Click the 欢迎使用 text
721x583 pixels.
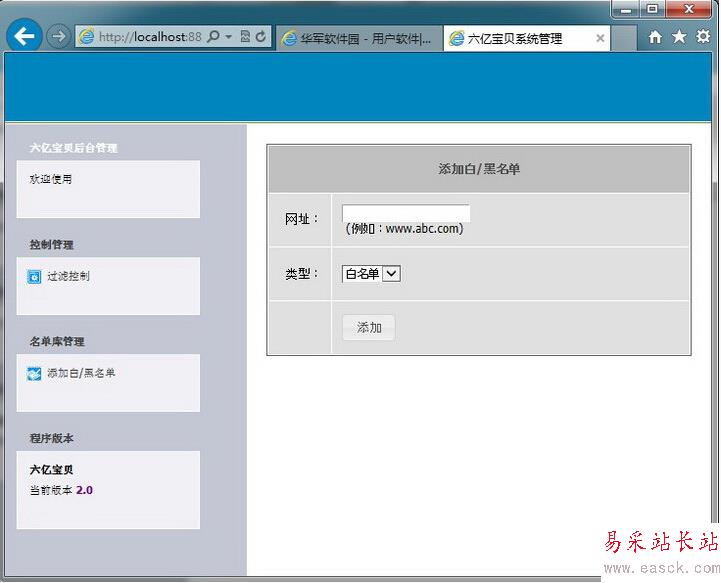pyautogui.click(x=51, y=179)
